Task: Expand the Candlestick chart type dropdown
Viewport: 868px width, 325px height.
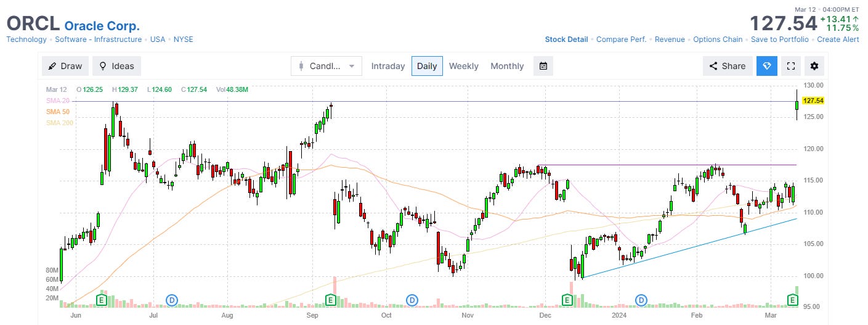Action: pyautogui.click(x=326, y=66)
